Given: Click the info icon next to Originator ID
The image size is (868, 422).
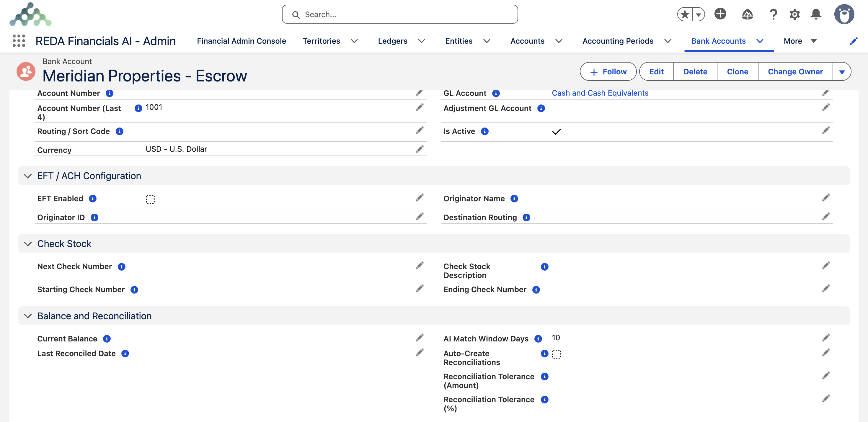Looking at the screenshot, I should tap(94, 217).
